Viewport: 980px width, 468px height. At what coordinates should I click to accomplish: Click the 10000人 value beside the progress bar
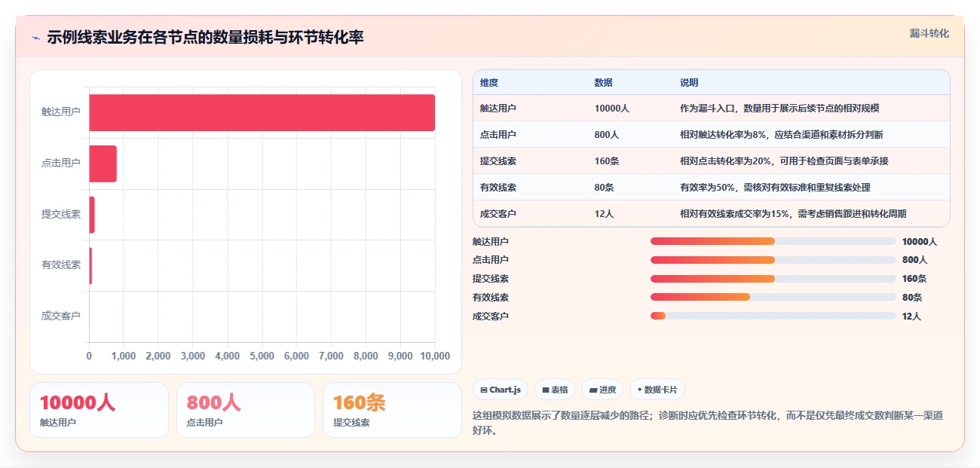coord(920,241)
